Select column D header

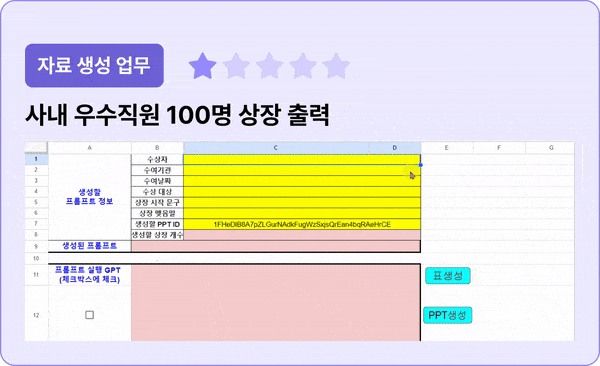tap(395, 148)
